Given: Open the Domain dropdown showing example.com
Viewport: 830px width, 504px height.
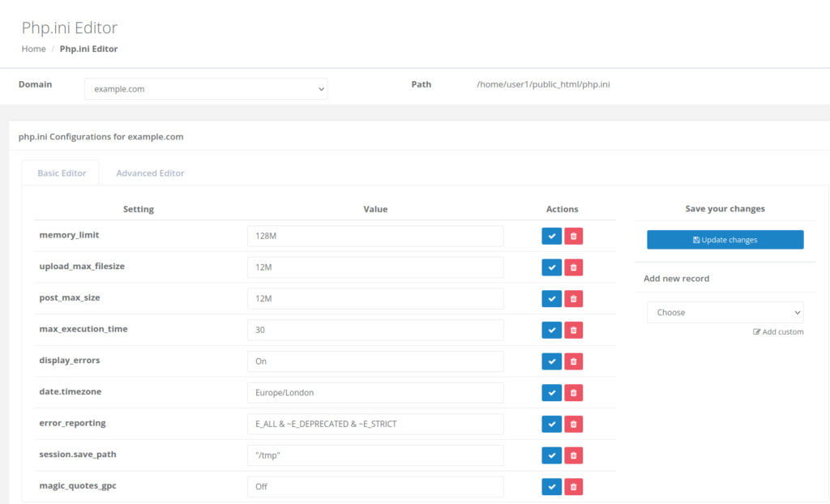Looking at the screenshot, I should click(x=206, y=89).
